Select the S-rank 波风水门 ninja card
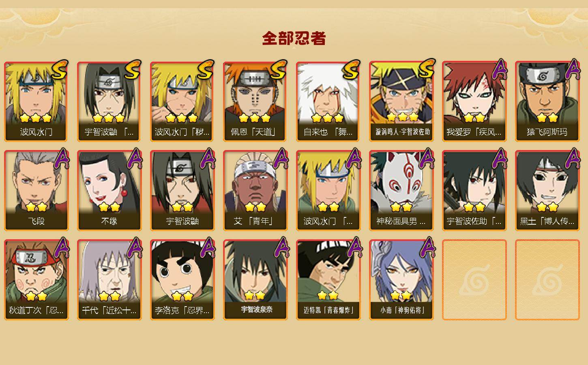The height and width of the screenshot is (365, 588). (x=36, y=101)
